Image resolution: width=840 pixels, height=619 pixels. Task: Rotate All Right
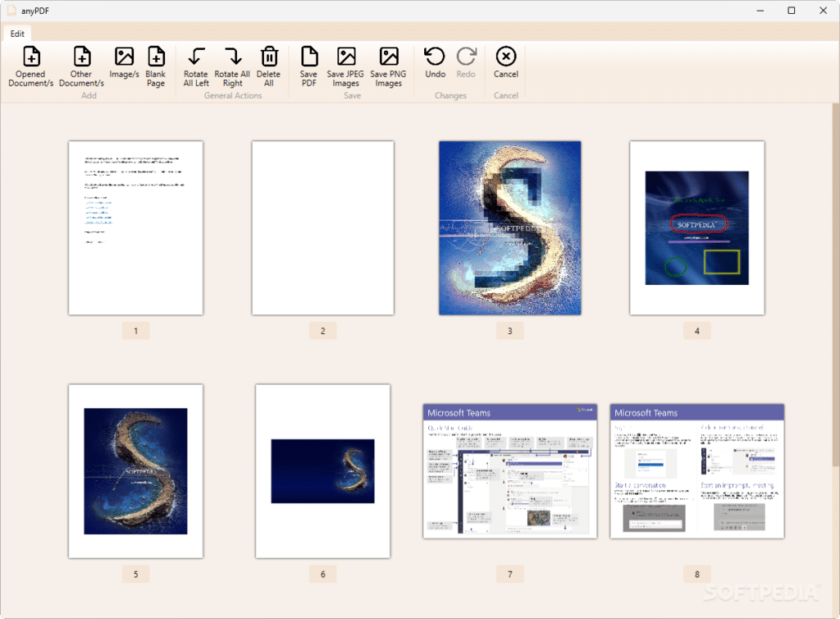click(x=232, y=67)
